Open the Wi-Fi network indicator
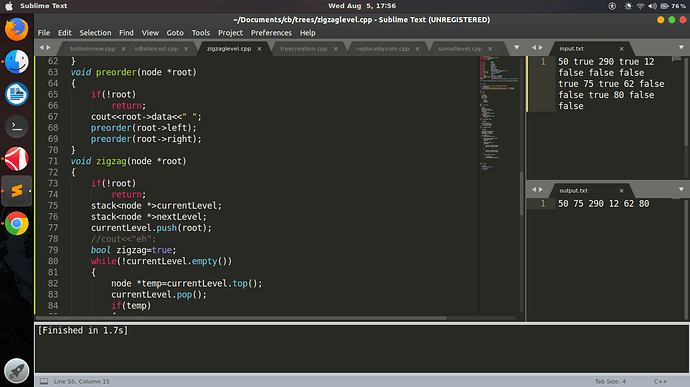Screen dimensions: 690x387 640,6
